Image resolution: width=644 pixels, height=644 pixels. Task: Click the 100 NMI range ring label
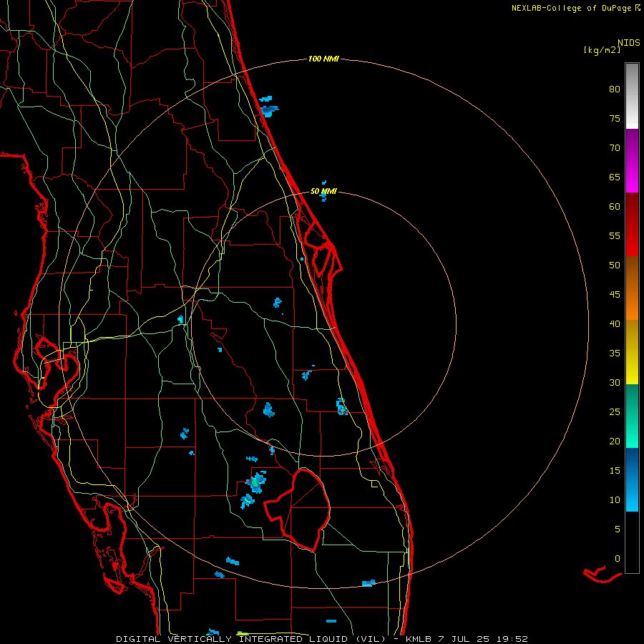[323, 59]
